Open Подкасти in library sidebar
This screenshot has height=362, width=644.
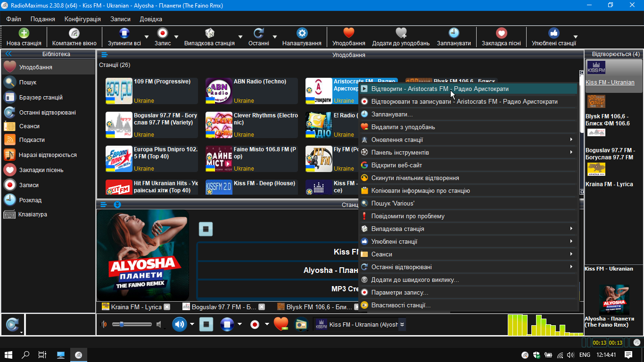tap(48, 140)
